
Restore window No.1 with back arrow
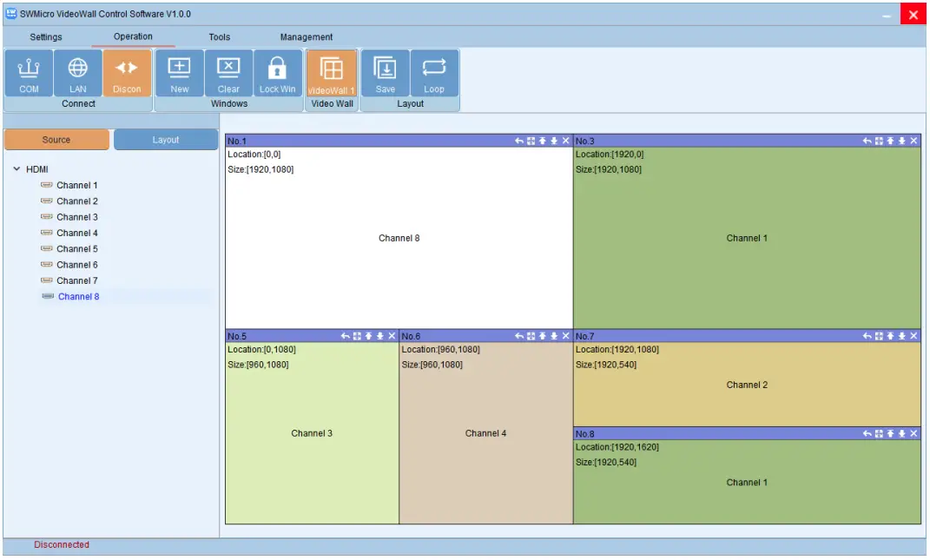(x=519, y=141)
